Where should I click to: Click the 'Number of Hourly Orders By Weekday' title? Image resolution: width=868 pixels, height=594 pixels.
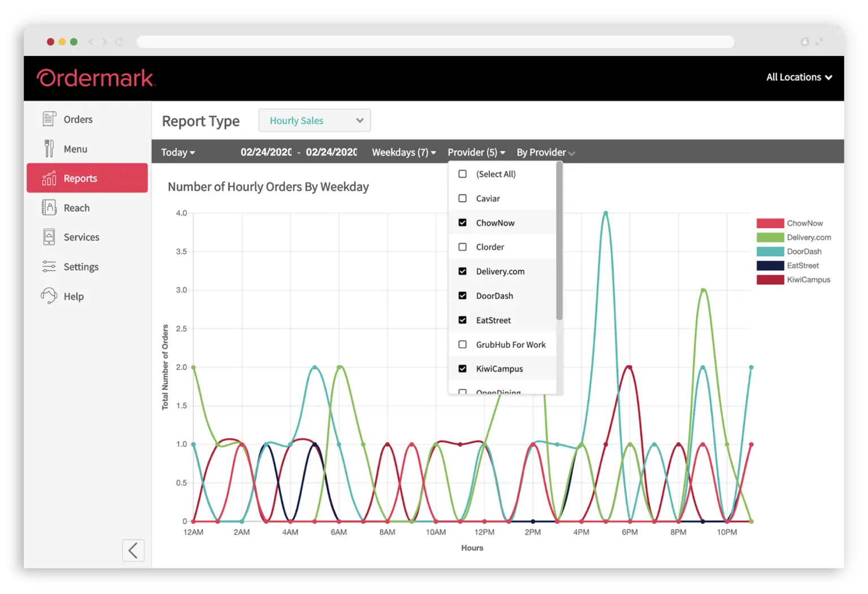point(268,187)
